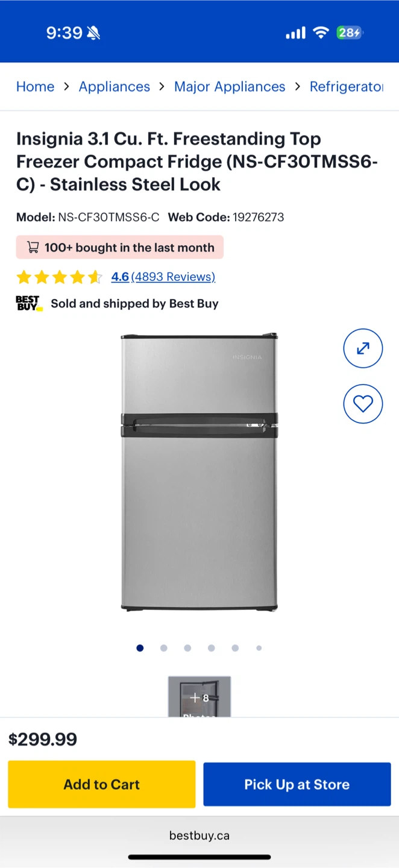This screenshot has height=868, width=399.
Task: Tap the main fridge product image
Action: click(199, 472)
